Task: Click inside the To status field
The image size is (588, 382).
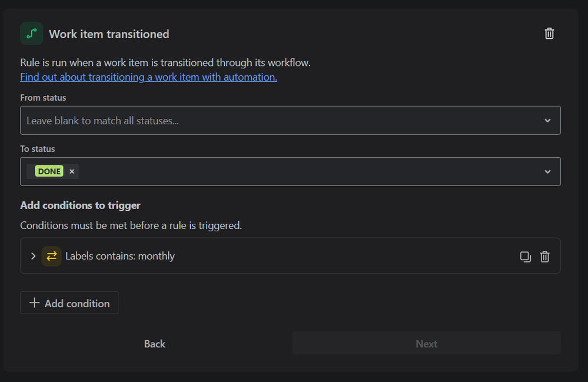Action: [290, 171]
